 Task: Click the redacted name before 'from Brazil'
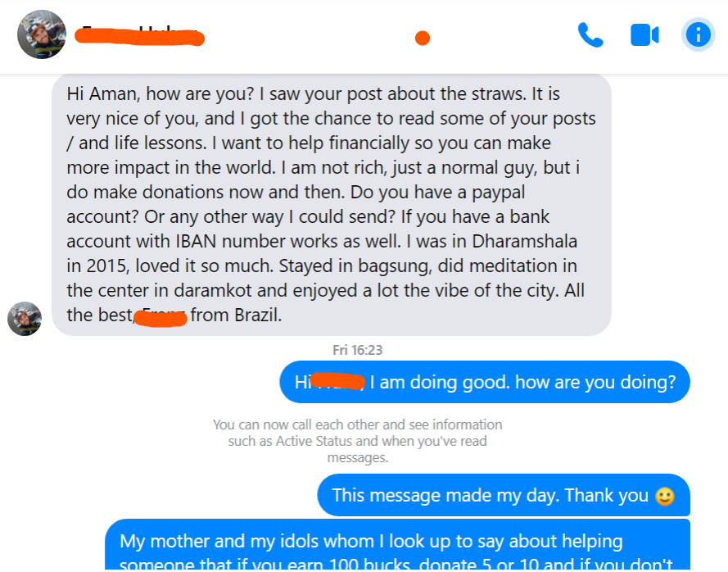[x=161, y=318]
